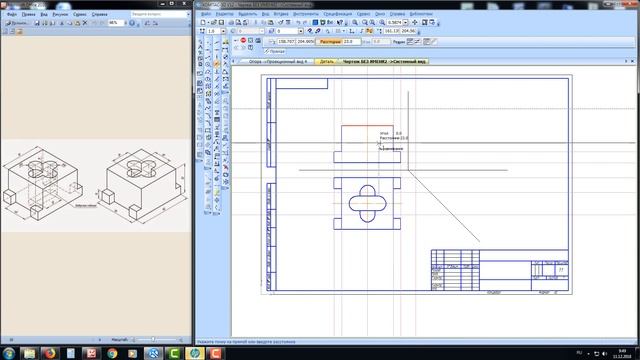Screen dimensions: 640x360
Task: Click the single picture view icon
Action: (19, 31)
